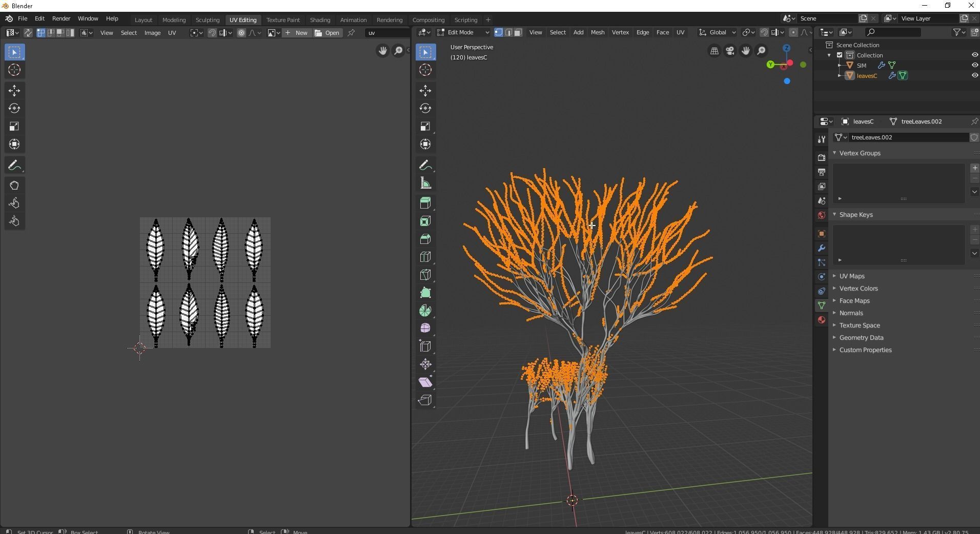Select the Move tool in UV editor

pos(14,91)
